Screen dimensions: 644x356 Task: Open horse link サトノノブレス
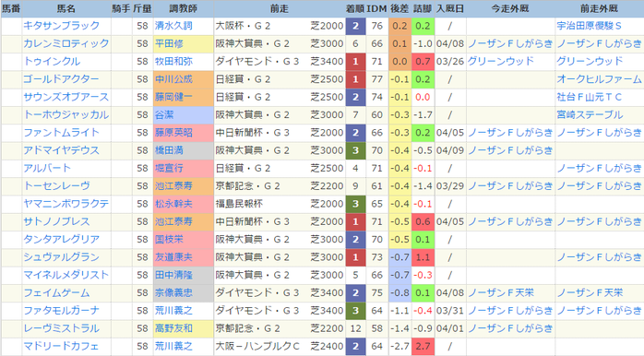click(56, 221)
